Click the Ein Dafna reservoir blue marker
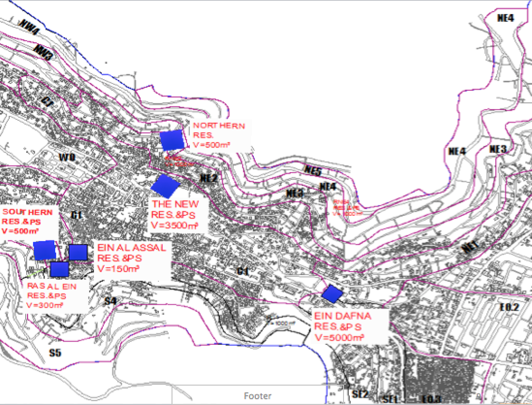 pyautogui.click(x=332, y=294)
